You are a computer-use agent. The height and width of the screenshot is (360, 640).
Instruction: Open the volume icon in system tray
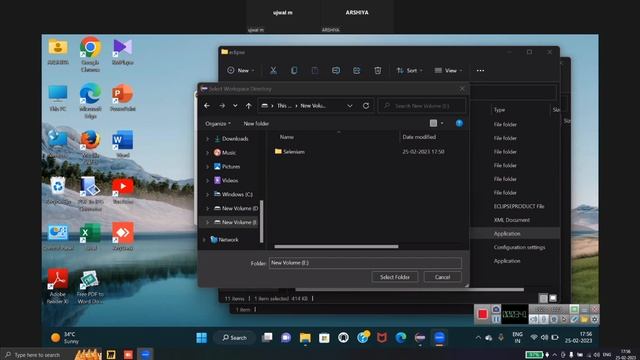pos(544,338)
